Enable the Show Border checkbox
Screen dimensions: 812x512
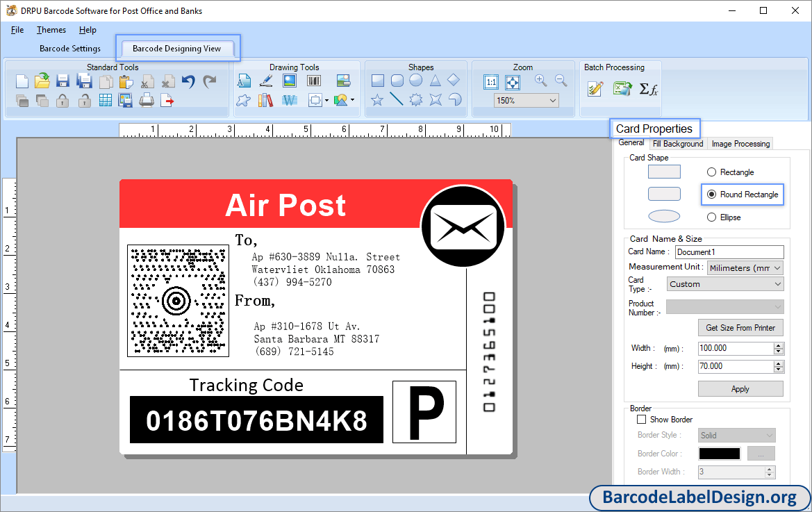[642, 420]
